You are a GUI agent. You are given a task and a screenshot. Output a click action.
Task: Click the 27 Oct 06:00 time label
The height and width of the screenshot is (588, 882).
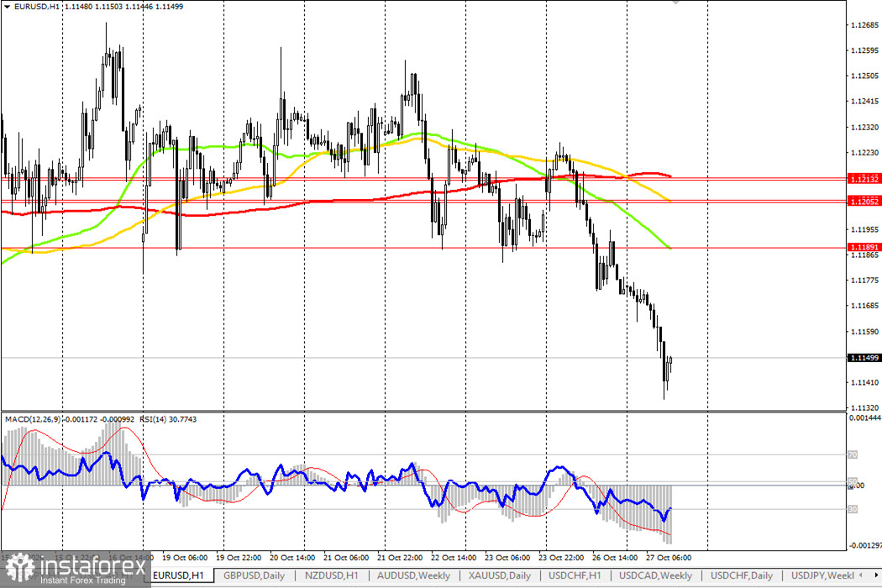pyautogui.click(x=669, y=558)
